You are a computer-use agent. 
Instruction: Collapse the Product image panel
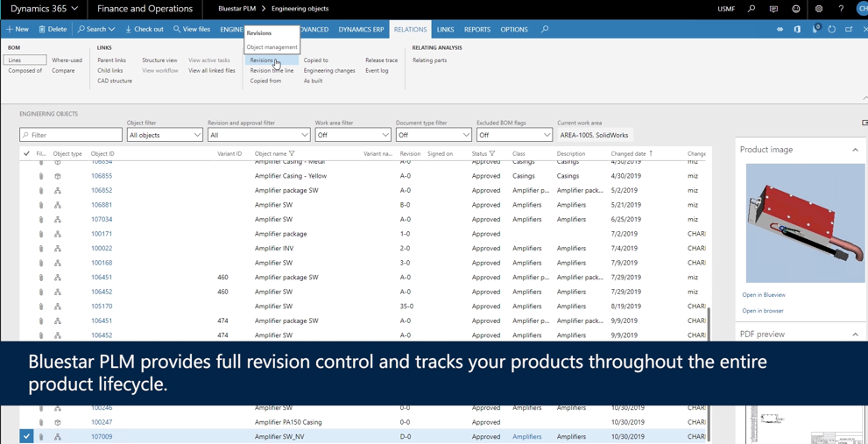[855, 150]
